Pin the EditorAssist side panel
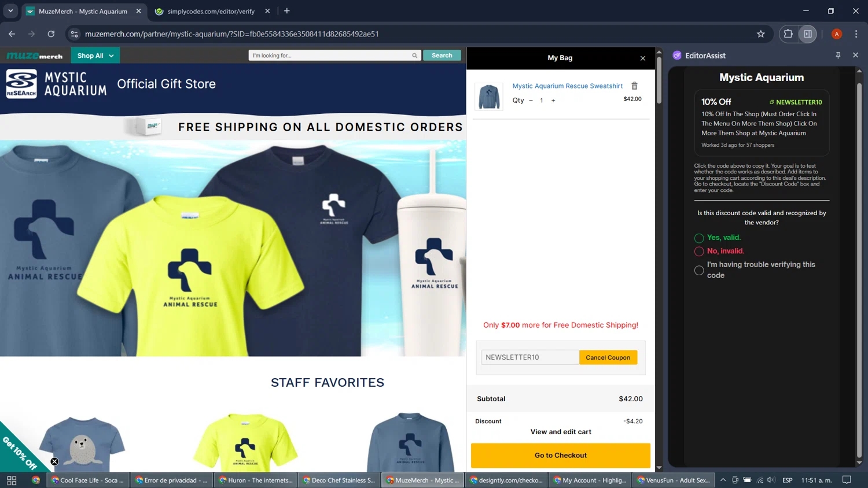 tap(838, 56)
